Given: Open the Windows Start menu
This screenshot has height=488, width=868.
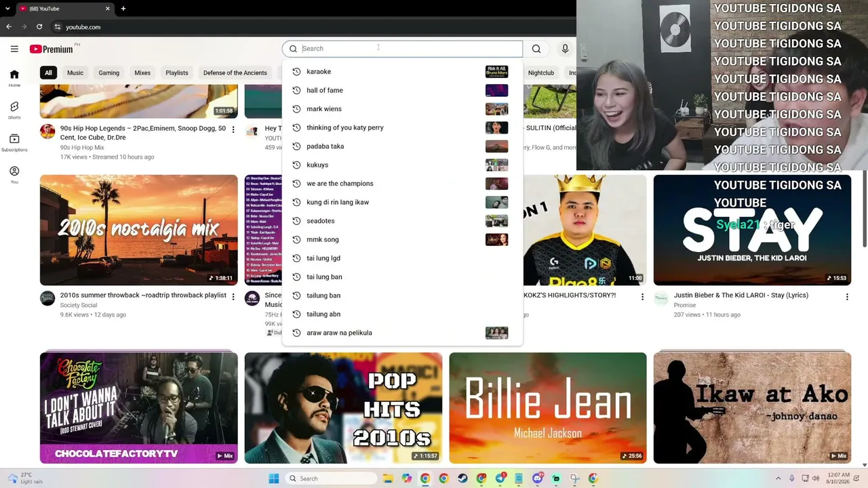Looking at the screenshot, I should [274, 479].
